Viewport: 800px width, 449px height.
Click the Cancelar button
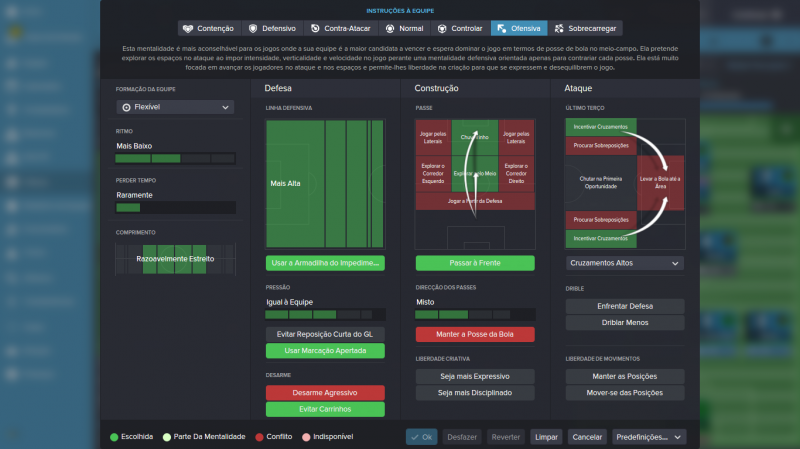click(x=587, y=437)
